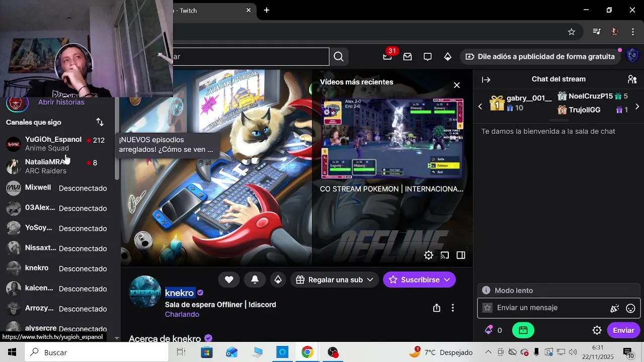This screenshot has width=644, height=362.
Task: Click Abrir historias link
Action: [x=61, y=102]
